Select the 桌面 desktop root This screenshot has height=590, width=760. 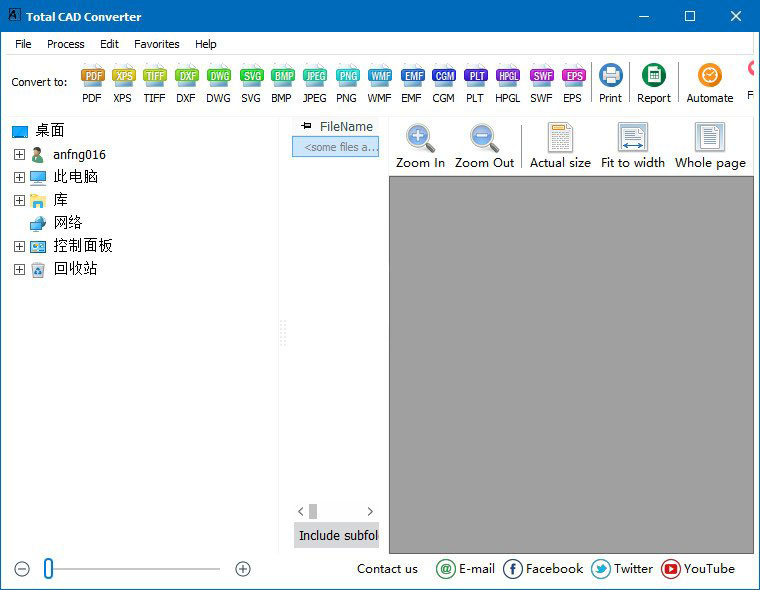click(x=38, y=130)
